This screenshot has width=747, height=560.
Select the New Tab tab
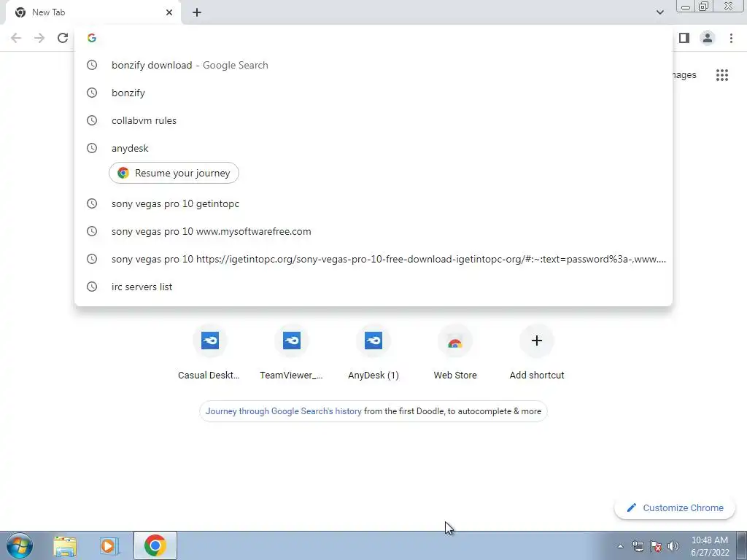point(93,12)
